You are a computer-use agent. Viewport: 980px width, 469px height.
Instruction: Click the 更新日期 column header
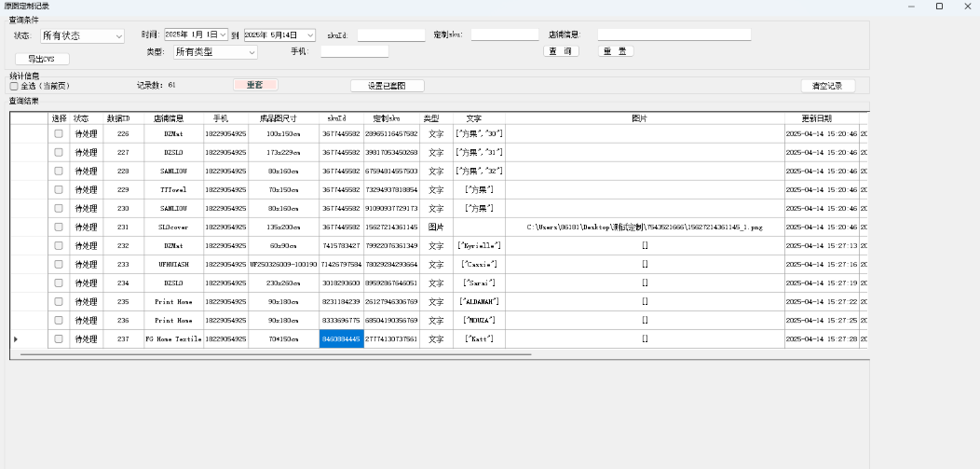pos(816,118)
